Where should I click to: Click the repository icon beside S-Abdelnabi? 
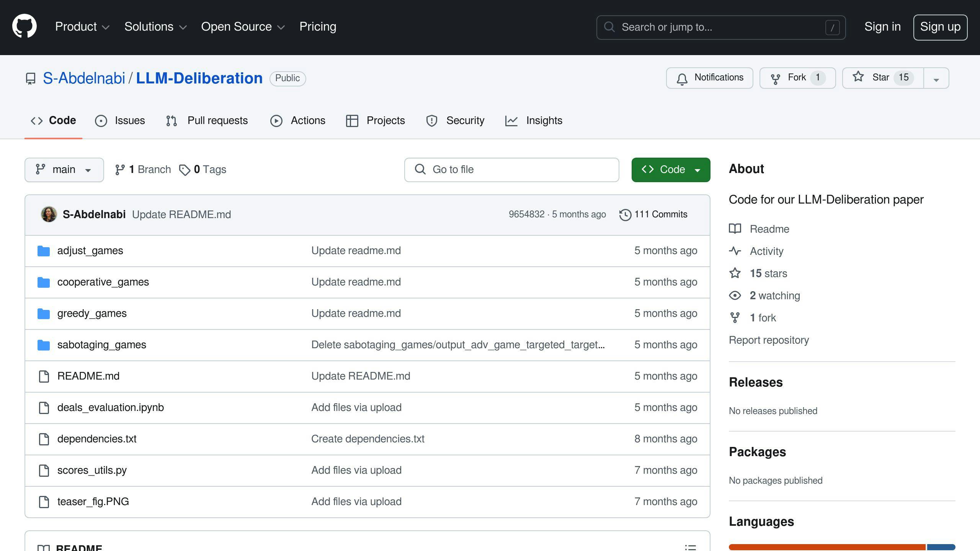pos(31,79)
